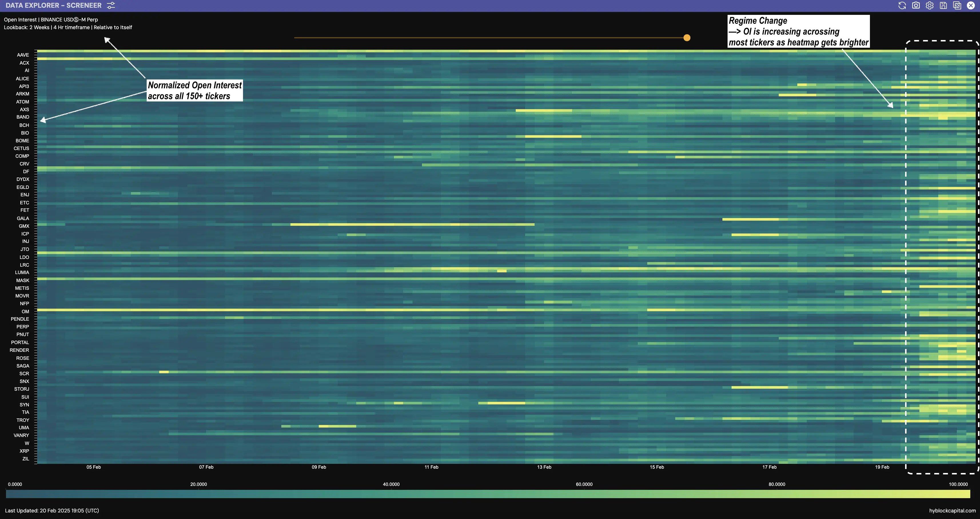Viewport: 980px width, 519px height.
Task: Close the Data Explorer panel
Action: 971,5
